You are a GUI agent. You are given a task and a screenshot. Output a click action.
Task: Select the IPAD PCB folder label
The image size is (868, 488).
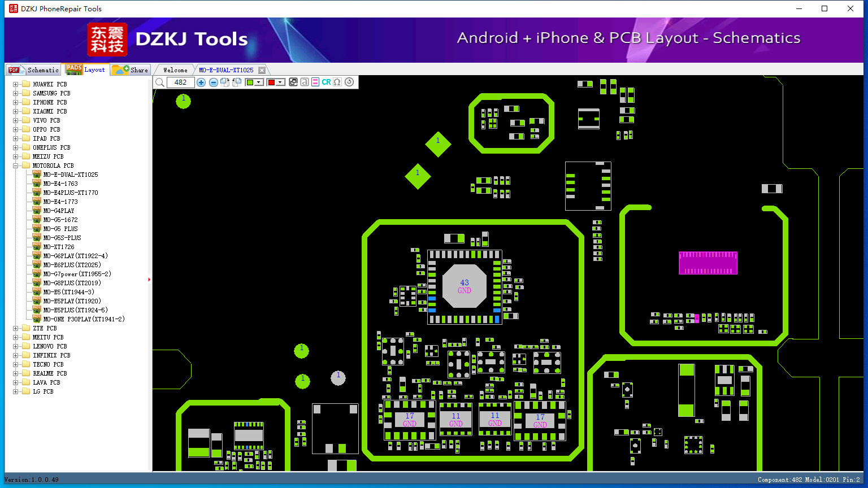(46, 138)
